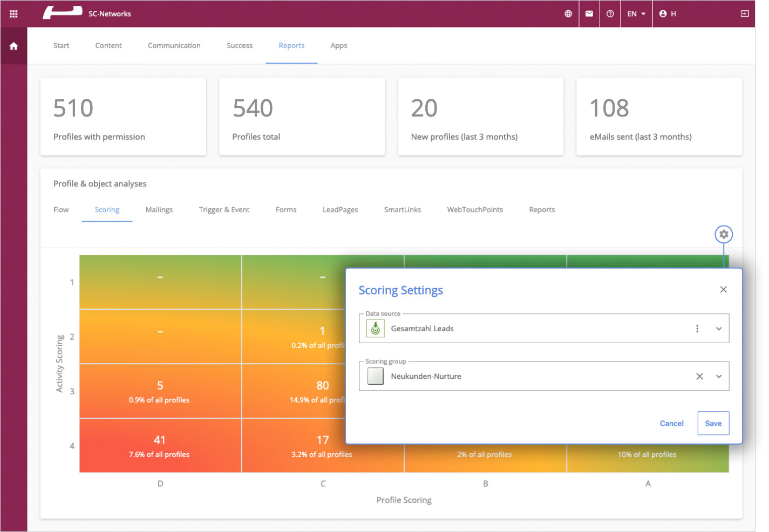Click the logout icon at top right
Screen dimensions: 769x532
pyautogui.click(x=745, y=14)
